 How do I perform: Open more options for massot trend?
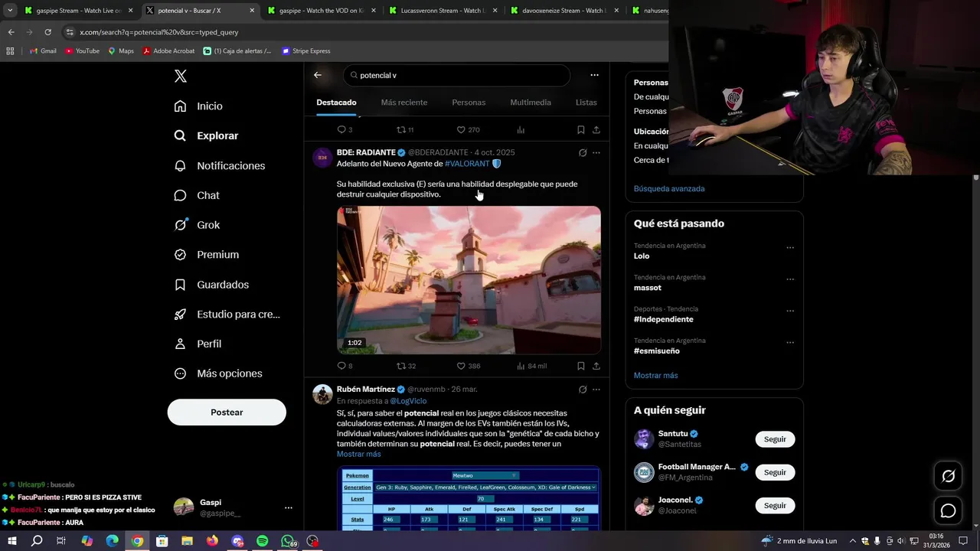tap(790, 279)
